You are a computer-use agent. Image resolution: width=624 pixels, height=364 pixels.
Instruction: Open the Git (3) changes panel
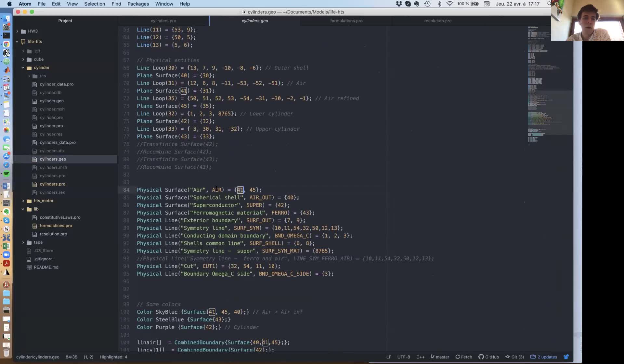pos(514,357)
